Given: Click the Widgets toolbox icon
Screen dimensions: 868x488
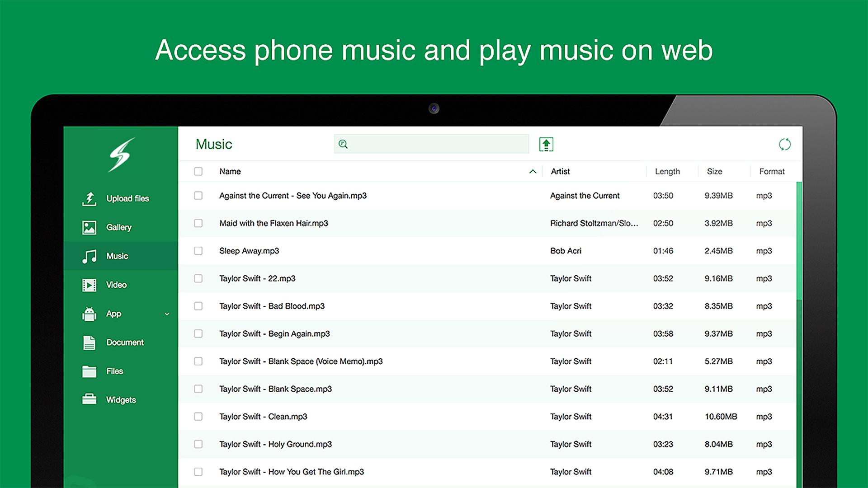Looking at the screenshot, I should coord(90,399).
